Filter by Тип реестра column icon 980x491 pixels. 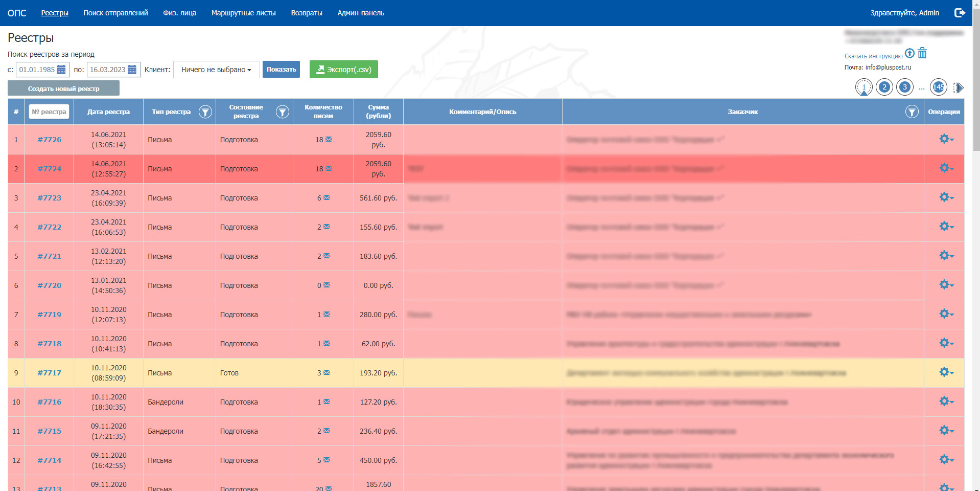[x=205, y=112]
